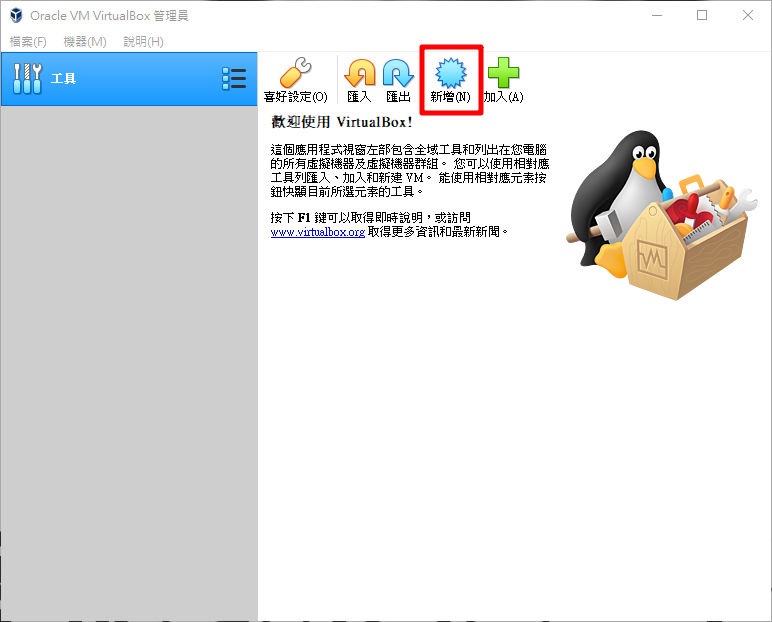Click the 匯入 import appliance icon
This screenshot has height=622, width=772.
[359, 74]
